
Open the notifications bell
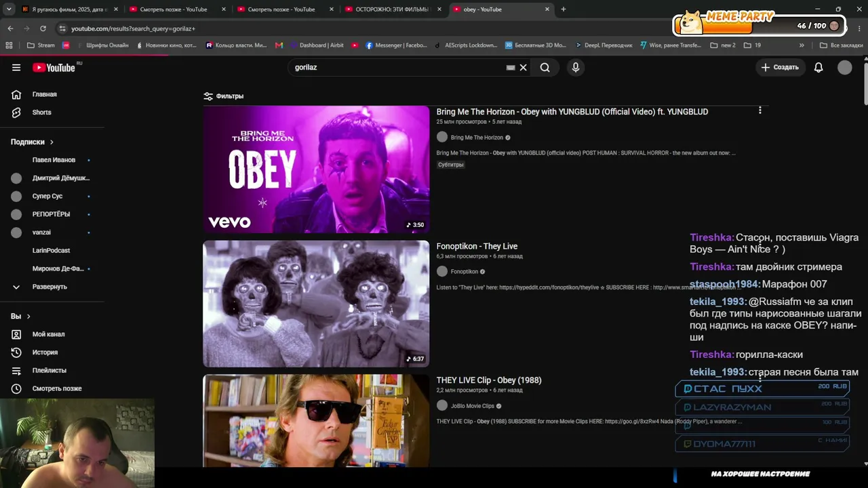coord(818,67)
